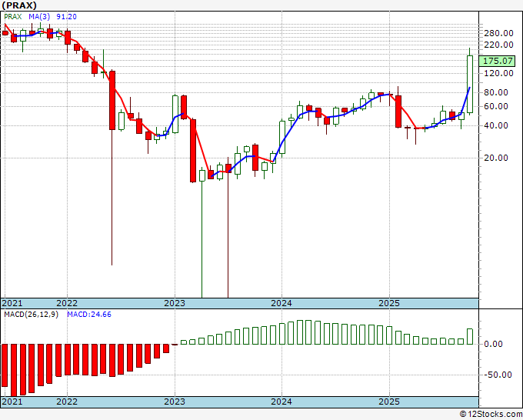Click 2023 on the price chart axis
Screen dimensions: 523x420
pyautogui.click(x=175, y=303)
